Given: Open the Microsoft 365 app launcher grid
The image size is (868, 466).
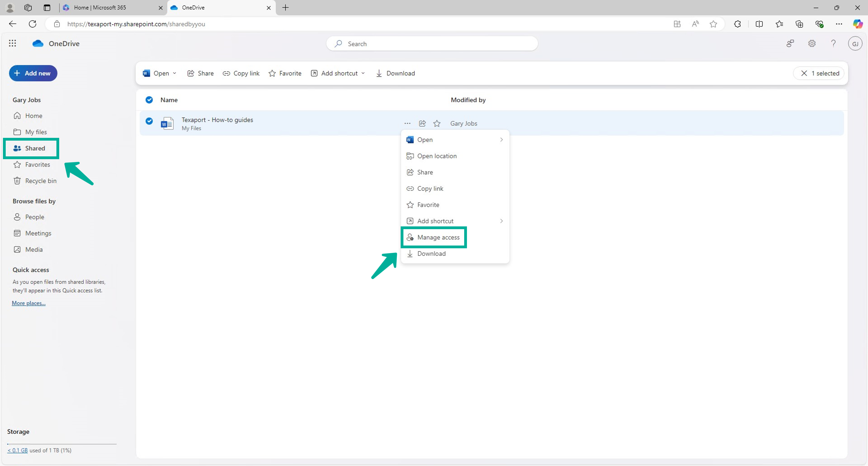Looking at the screenshot, I should pyautogui.click(x=12, y=43).
